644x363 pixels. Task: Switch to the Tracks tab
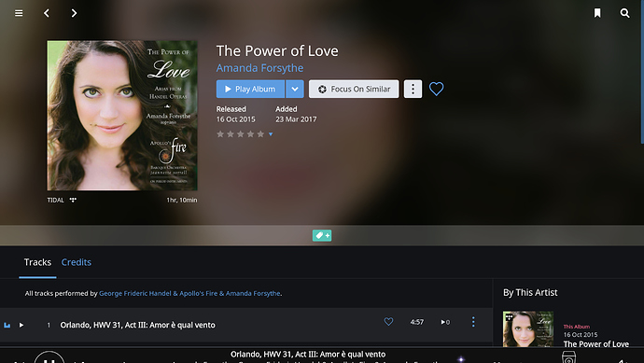37,262
